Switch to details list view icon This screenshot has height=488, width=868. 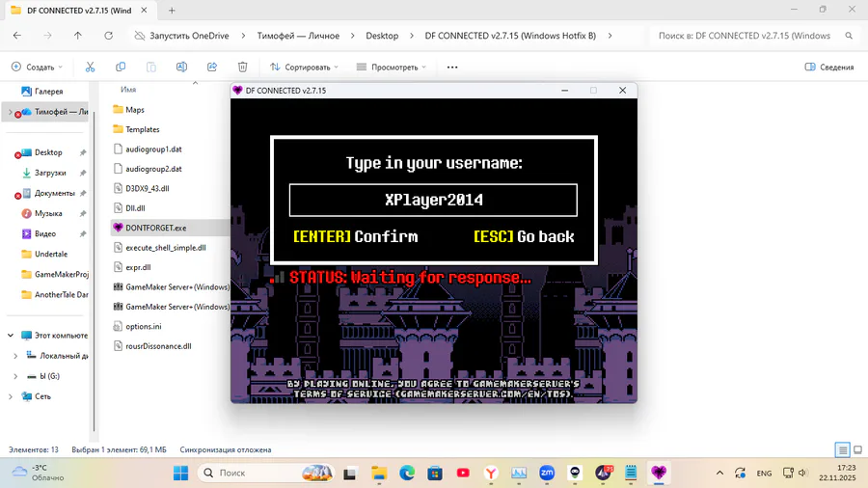(843, 449)
